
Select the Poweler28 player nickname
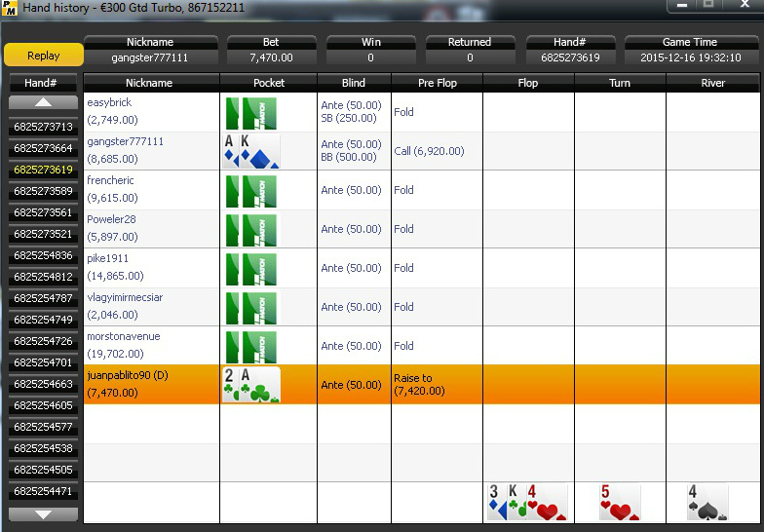(x=111, y=219)
